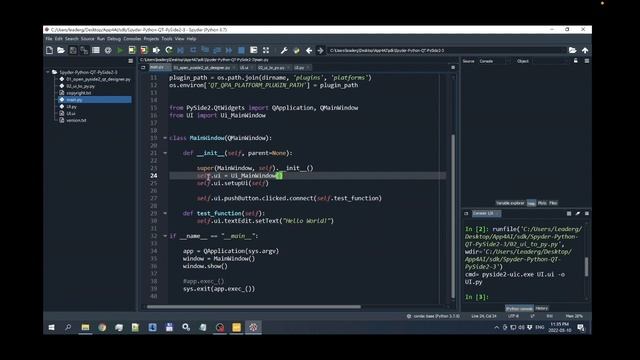Click the editor horizontal scrollbar
Screen dimensions: 640x360
click(x=253, y=307)
